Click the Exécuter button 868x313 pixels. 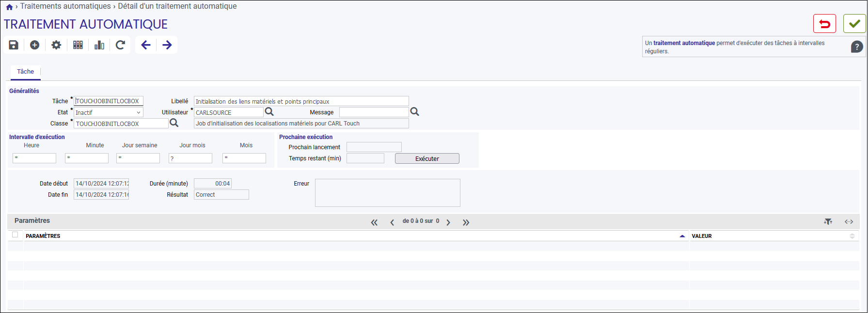pos(427,158)
